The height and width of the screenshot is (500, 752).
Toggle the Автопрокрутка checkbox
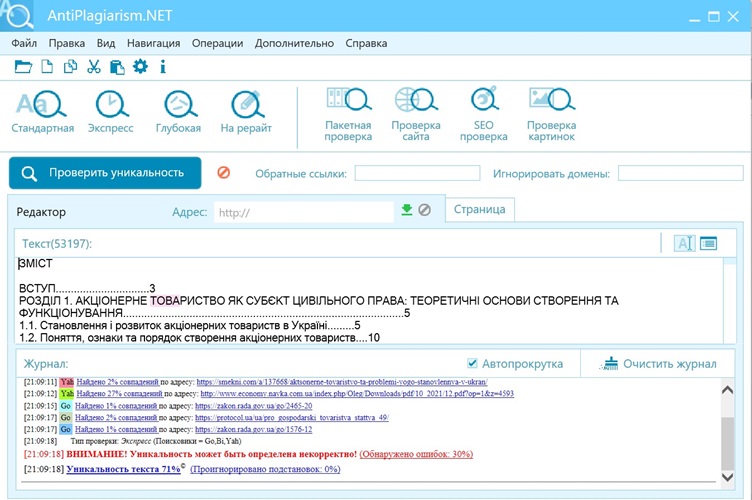472,363
